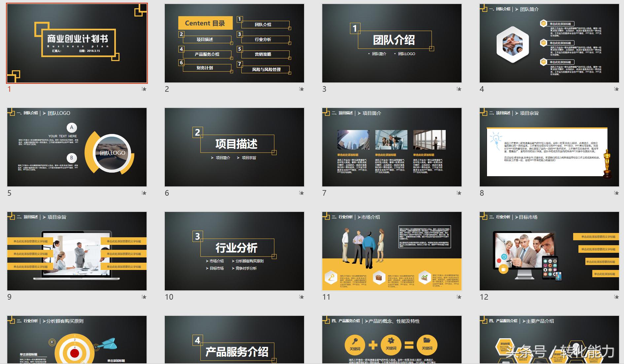This screenshot has width=624, height=364.
Task: Select the section 1 团队介绍 slide thumbnail
Action: 392,43
